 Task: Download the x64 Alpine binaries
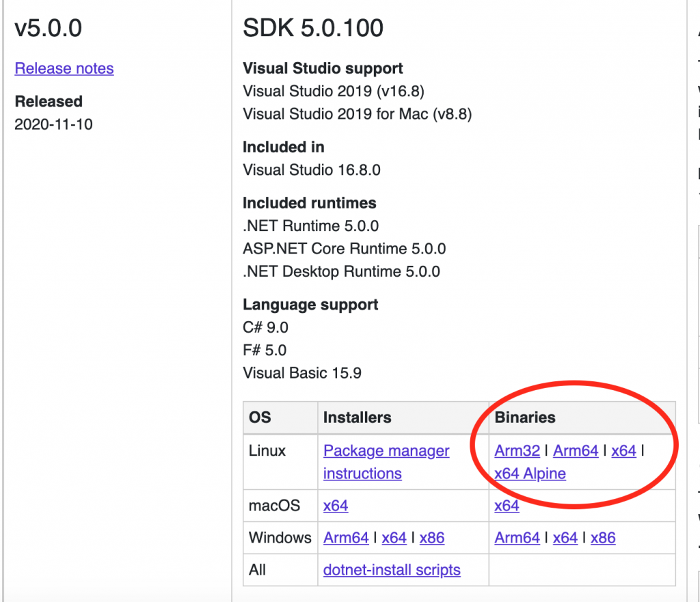click(530, 474)
